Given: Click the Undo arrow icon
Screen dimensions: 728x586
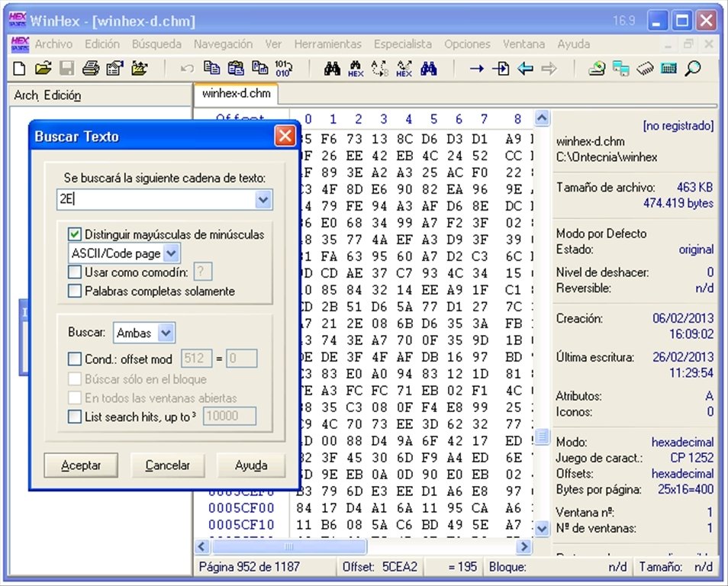Looking at the screenshot, I should (x=187, y=69).
